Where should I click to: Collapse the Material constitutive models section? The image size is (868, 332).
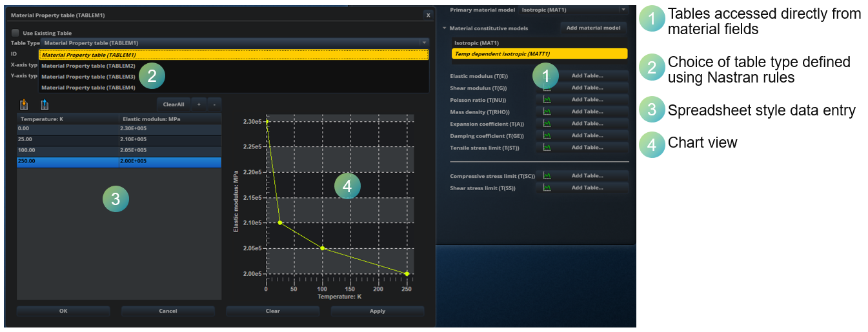(x=444, y=28)
